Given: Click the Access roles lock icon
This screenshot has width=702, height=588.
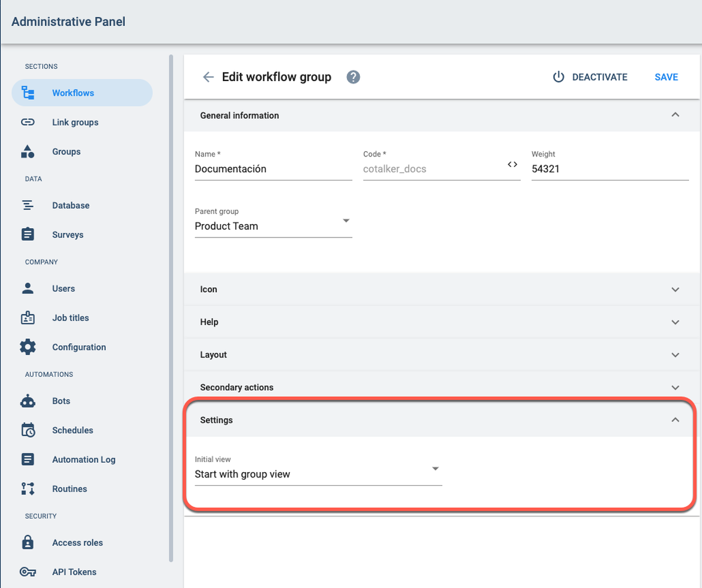Looking at the screenshot, I should tap(28, 542).
